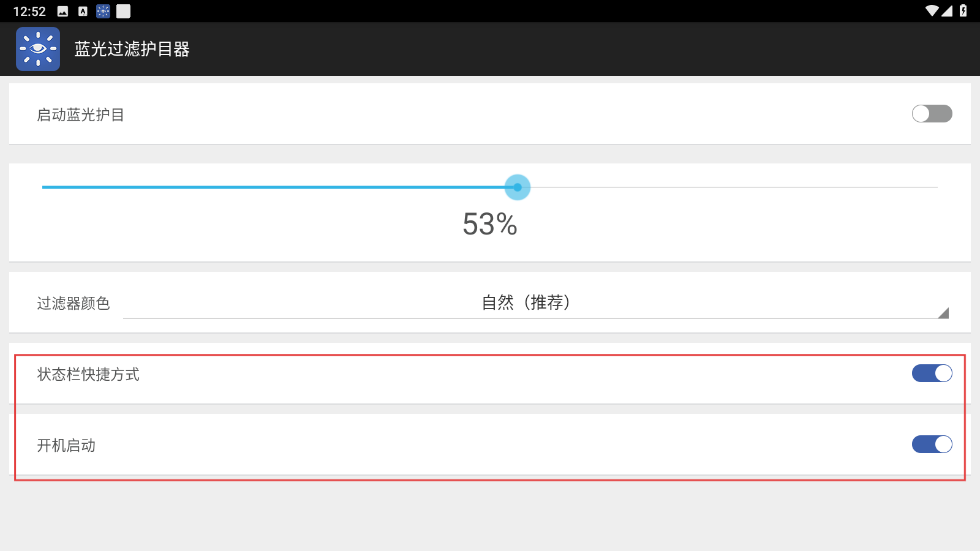
Task: Open the 自然（推荐）filter color dropdown
Action: (536, 303)
